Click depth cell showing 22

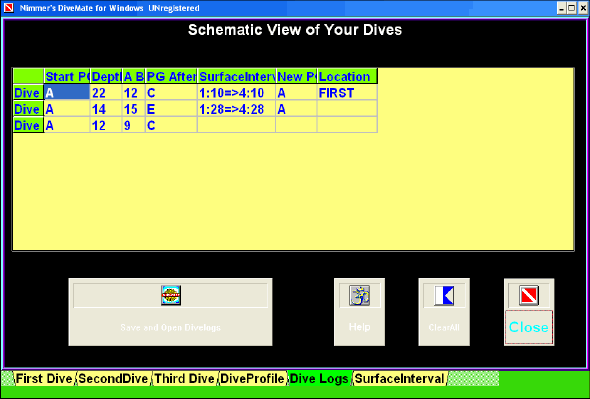pyautogui.click(x=106, y=93)
